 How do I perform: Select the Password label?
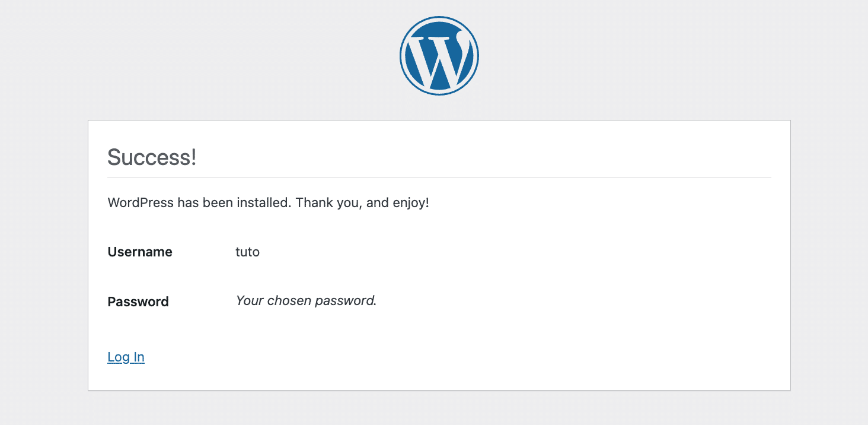138,302
